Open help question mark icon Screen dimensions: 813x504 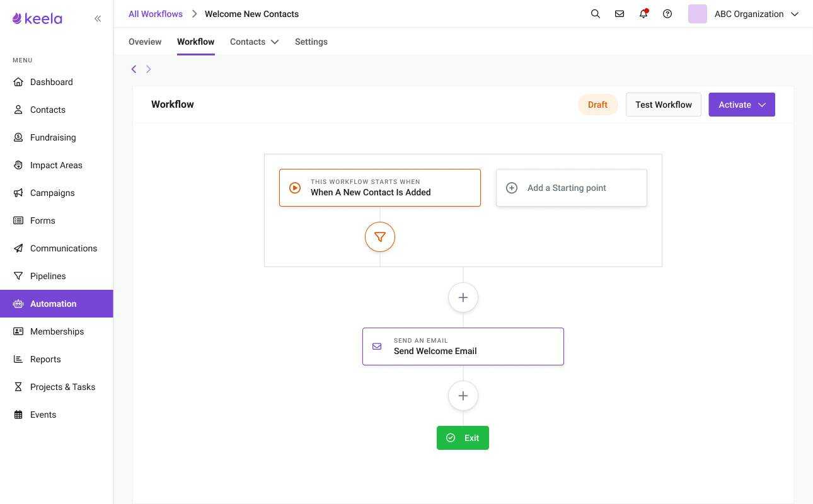click(x=667, y=14)
